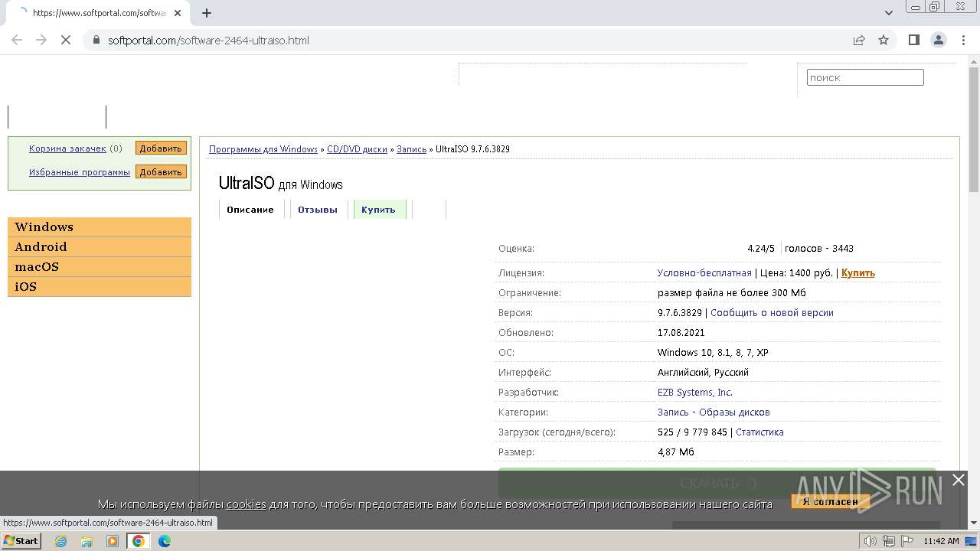Launch Microsoft Edge from taskbar
This screenshot has width=980, height=551.
(x=164, y=541)
